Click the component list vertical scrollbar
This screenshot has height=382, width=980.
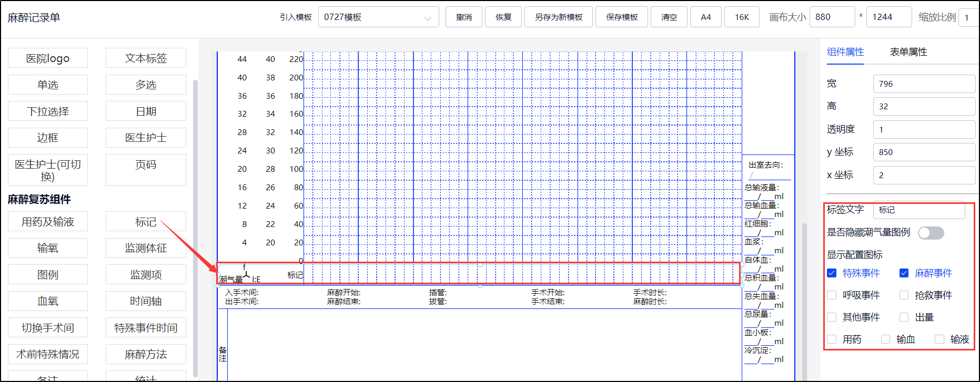[x=195, y=229]
